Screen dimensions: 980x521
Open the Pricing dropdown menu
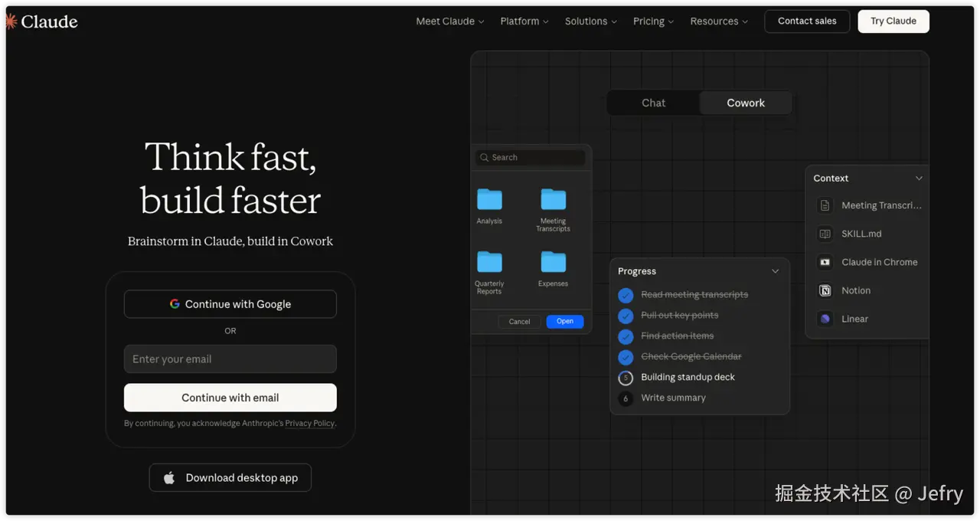pos(653,21)
